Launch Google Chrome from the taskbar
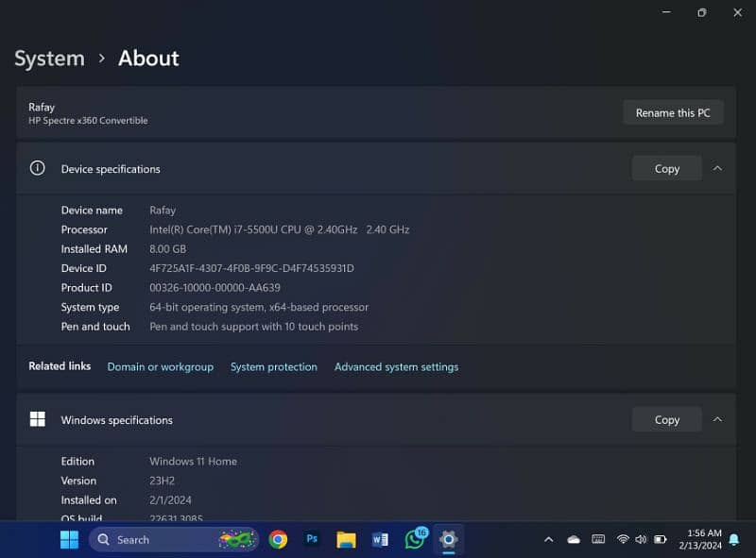This screenshot has width=756, height=558. 278,539
